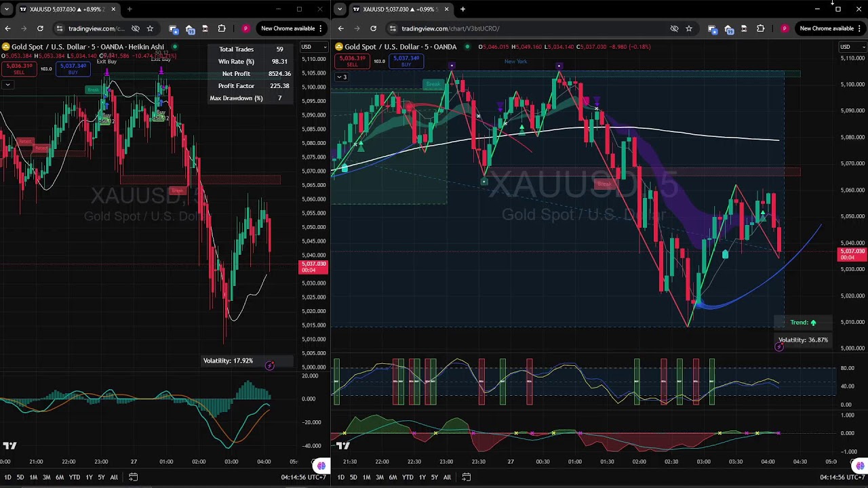The image size is (868, 488).
Task: Open Extensions puzzle icon in right window
Action: click(761, 28)
